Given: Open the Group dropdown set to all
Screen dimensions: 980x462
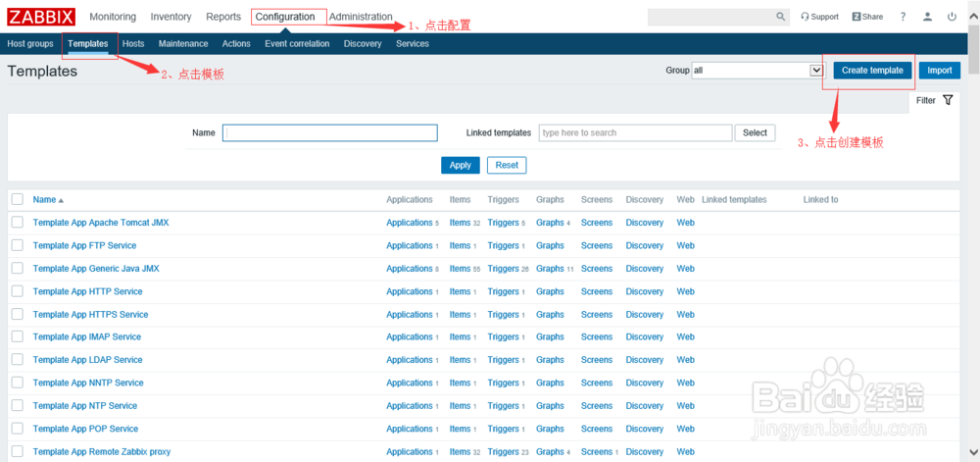Looking at the screenshot, I should pos(757,71).
